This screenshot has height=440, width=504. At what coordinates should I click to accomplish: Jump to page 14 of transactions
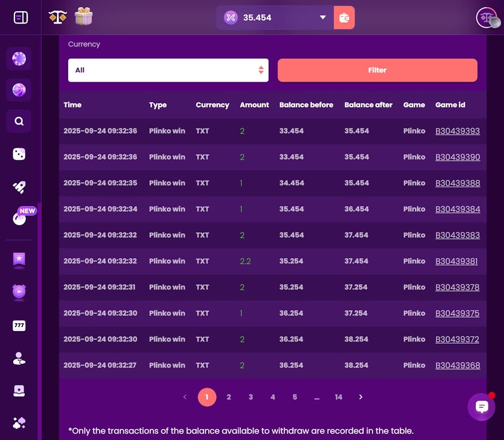(x=339, y=397)
